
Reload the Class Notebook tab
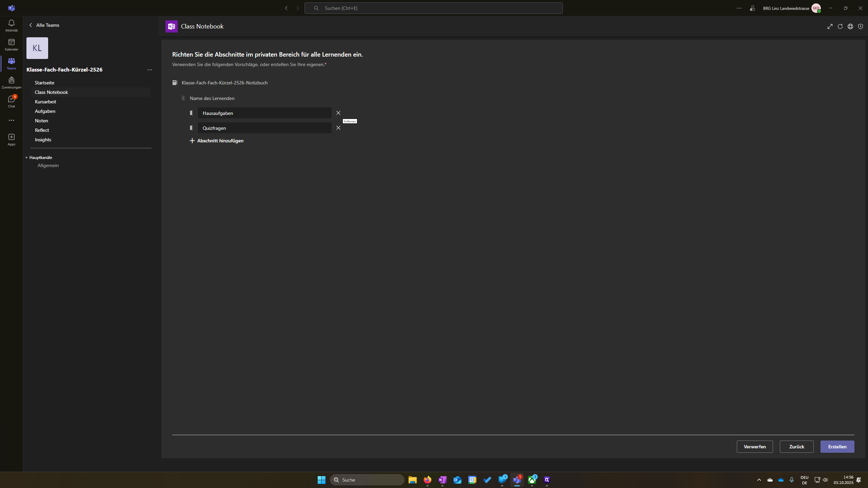[840, 26]
